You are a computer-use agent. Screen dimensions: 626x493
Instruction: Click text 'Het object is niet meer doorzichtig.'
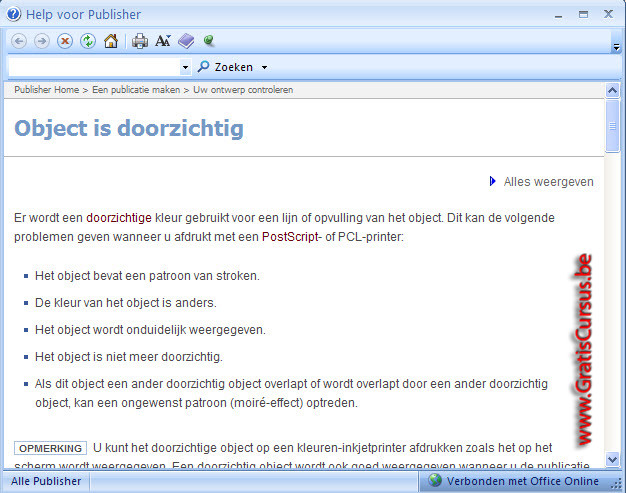[x=129, y=357]
